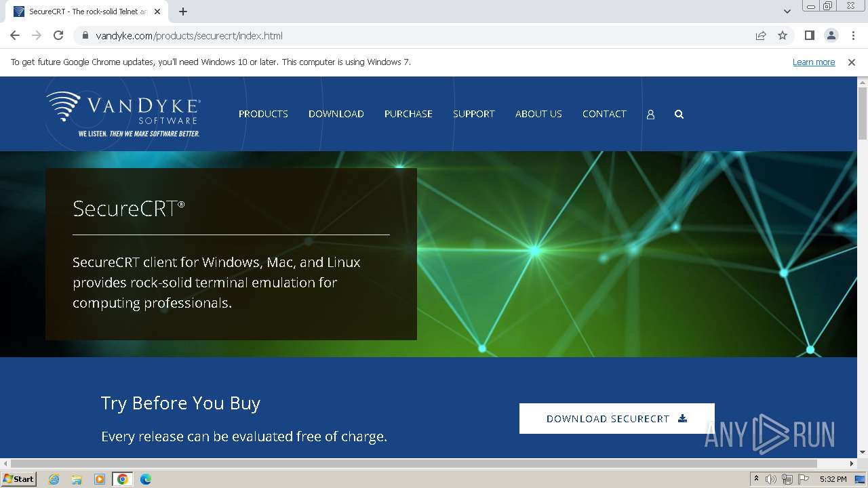Bookmark this page with the star icon

(x=783, y=35)
